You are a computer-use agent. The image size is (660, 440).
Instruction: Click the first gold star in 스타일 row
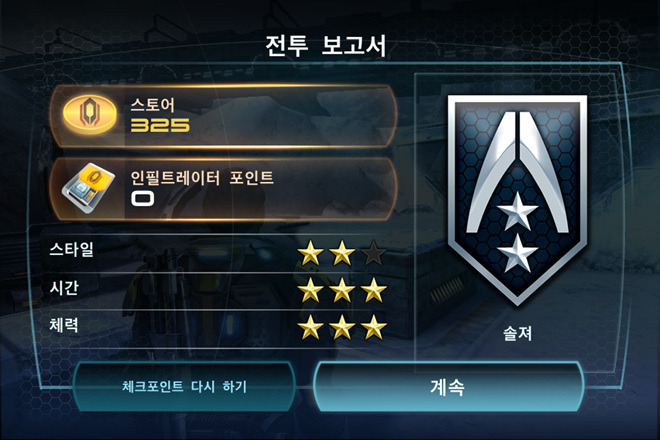click(310, 253)
